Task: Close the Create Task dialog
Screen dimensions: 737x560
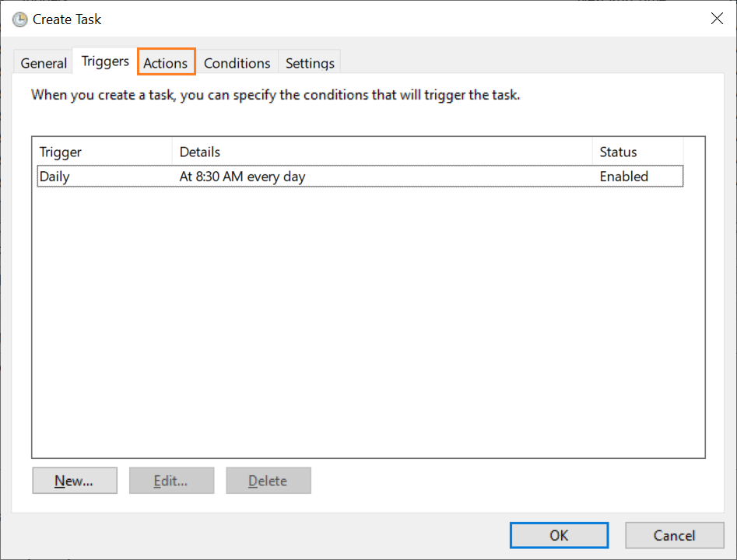Action: 717,19
